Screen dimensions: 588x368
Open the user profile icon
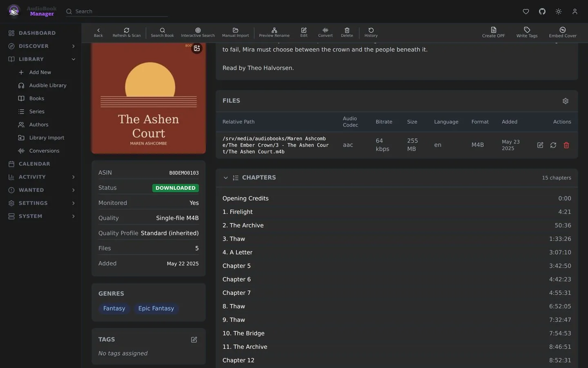tap(575, 11)
